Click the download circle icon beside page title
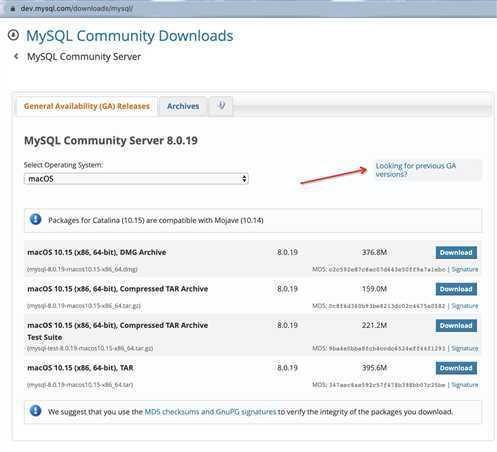Screen dimensions: 497x452 pos(13,35)
